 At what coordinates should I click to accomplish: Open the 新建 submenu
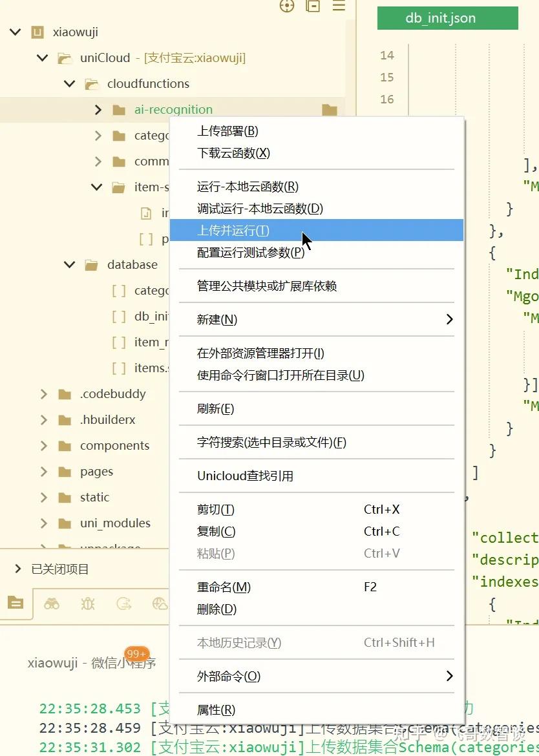(x=217, y=320)
